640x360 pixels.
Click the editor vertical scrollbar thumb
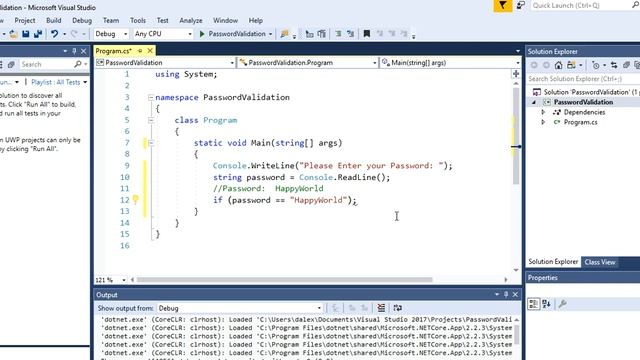pyautogui.click(x=516, y=136)
